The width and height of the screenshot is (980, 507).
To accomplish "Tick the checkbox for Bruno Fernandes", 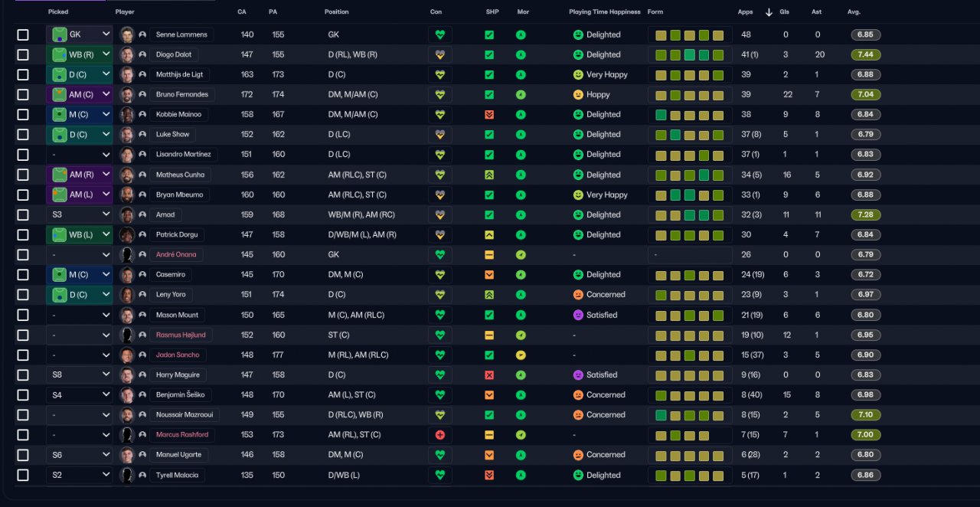I will pos(23,94).
